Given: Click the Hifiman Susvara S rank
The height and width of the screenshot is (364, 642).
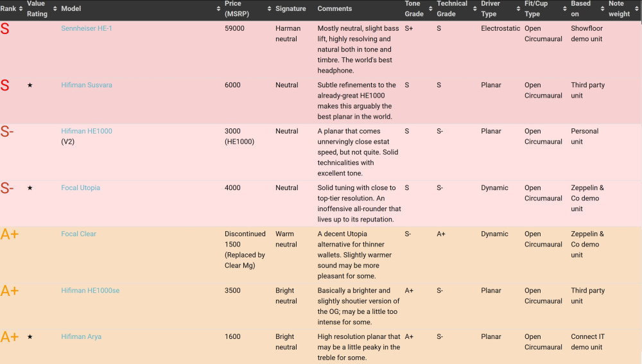Looking at the screenshot, I should (x=5, y=85).
